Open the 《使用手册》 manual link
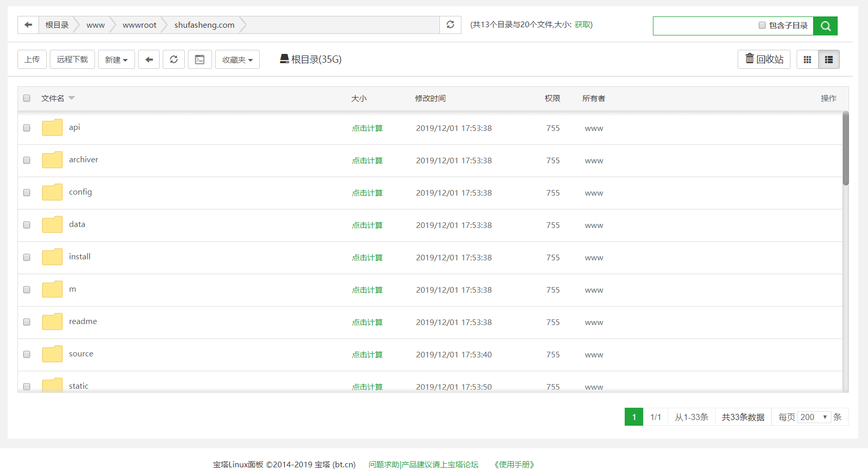 (x=514, y=465)
